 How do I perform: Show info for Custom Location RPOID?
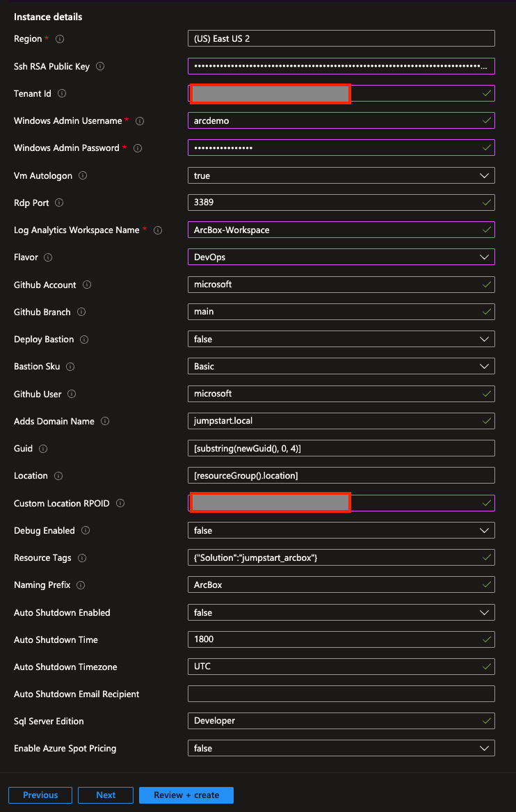pyautogui.click(x=120, y=503)
